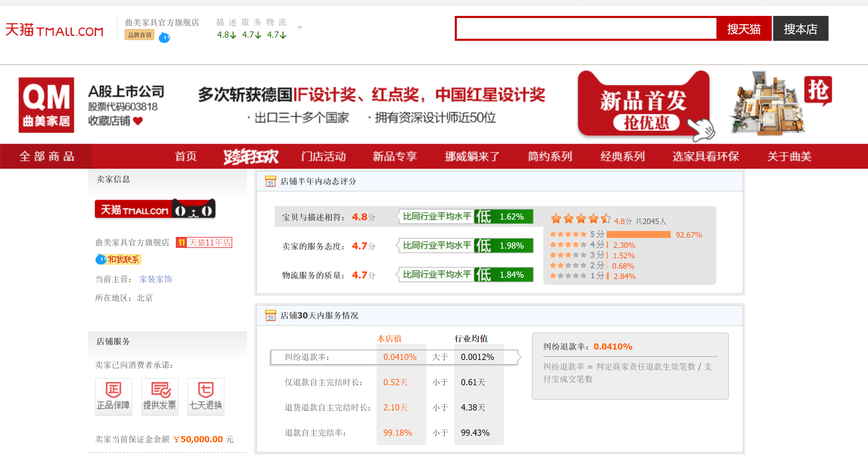
Task: Select the 挪威躺来了 nav item
Action: (472, 156)
